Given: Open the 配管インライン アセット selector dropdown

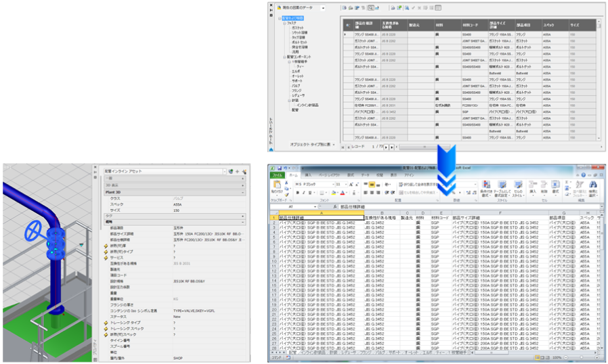Looking at the screenshot, I should [x=225, y=171].
